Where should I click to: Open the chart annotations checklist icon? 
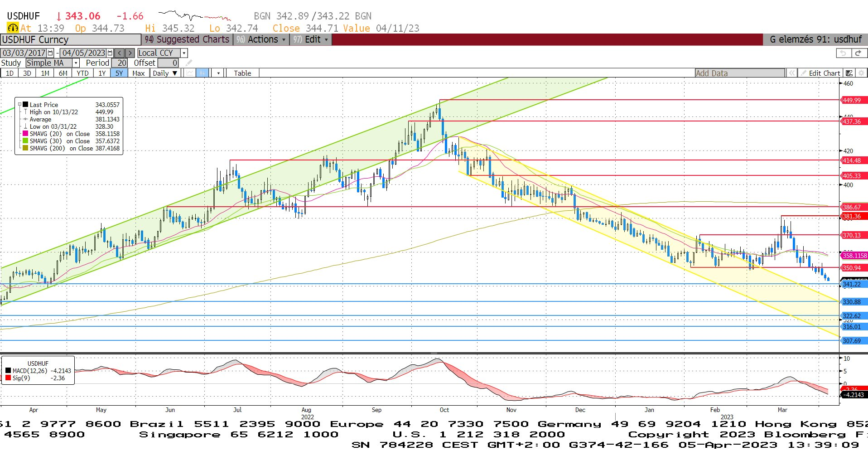tap(849, 73)
